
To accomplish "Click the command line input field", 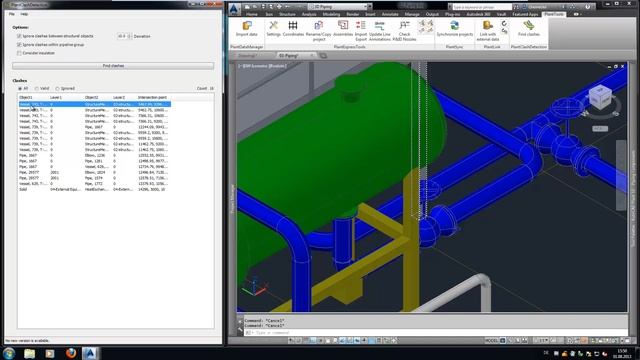I will coord(435,333).
